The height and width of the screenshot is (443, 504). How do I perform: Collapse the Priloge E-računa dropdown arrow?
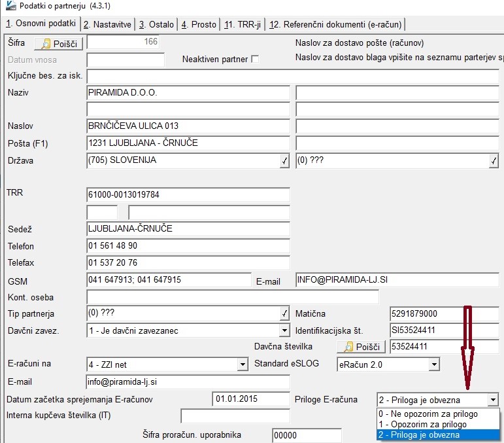pos(493,400)
